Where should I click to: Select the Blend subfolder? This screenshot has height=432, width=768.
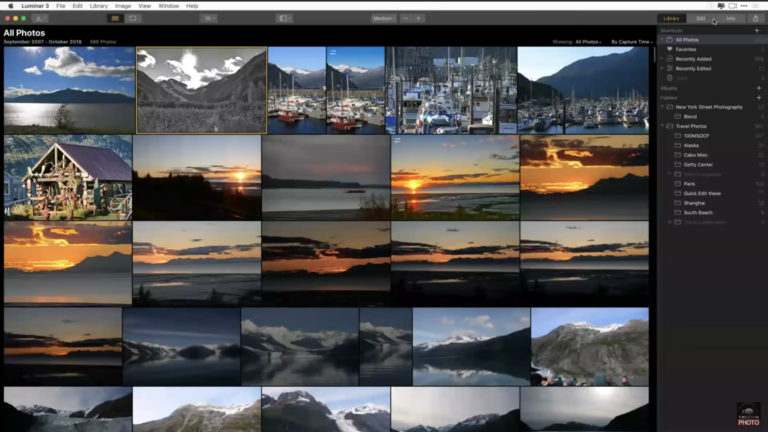(x=712, y=117)
